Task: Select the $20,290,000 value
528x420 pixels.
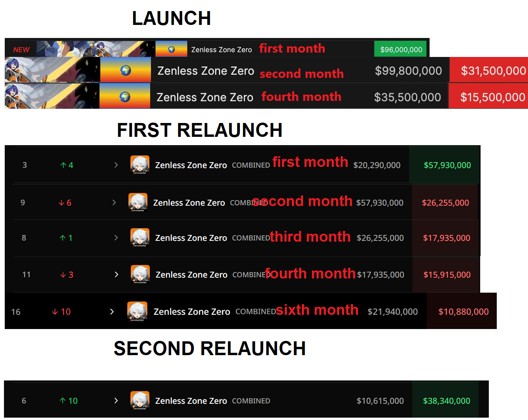Action: 377,165
